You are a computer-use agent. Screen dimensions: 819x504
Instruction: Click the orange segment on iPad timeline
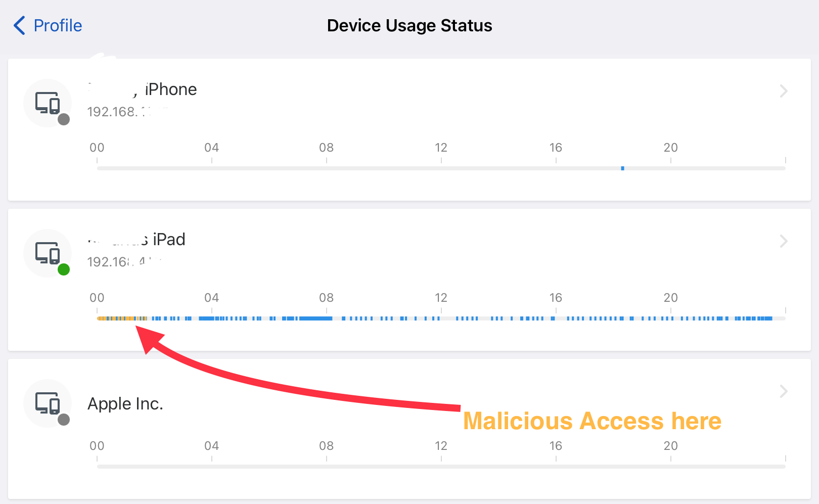click(x=122, y=318)
